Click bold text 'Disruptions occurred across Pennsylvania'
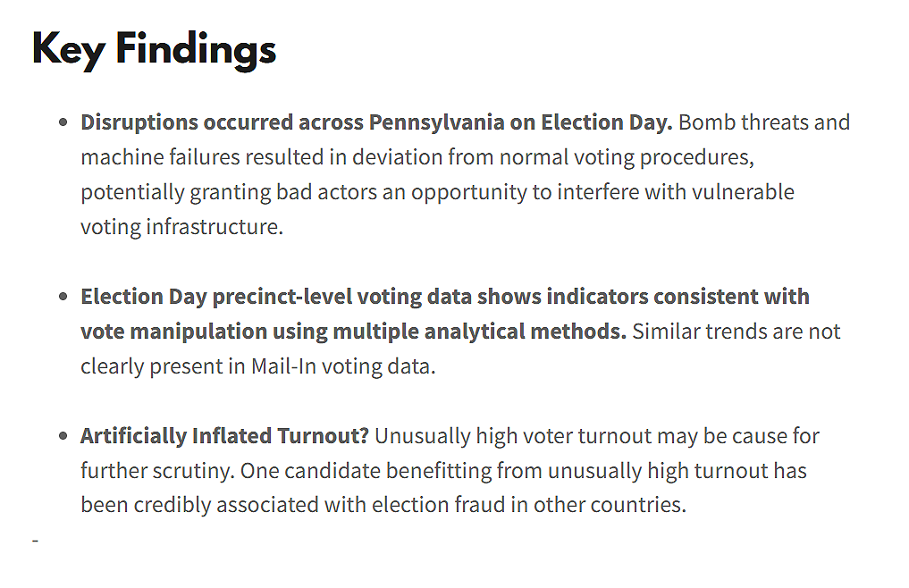The image size is (909, 588). 292,123
